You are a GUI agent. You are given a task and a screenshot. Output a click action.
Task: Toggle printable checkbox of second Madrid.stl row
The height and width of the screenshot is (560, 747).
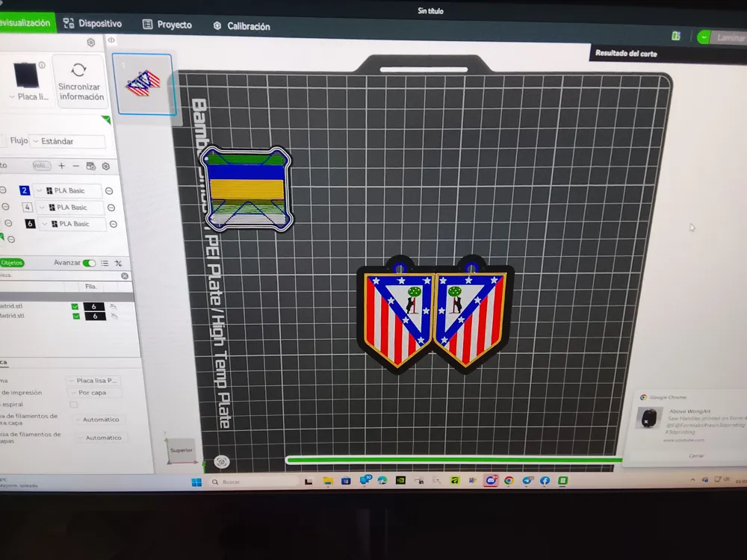75,316
